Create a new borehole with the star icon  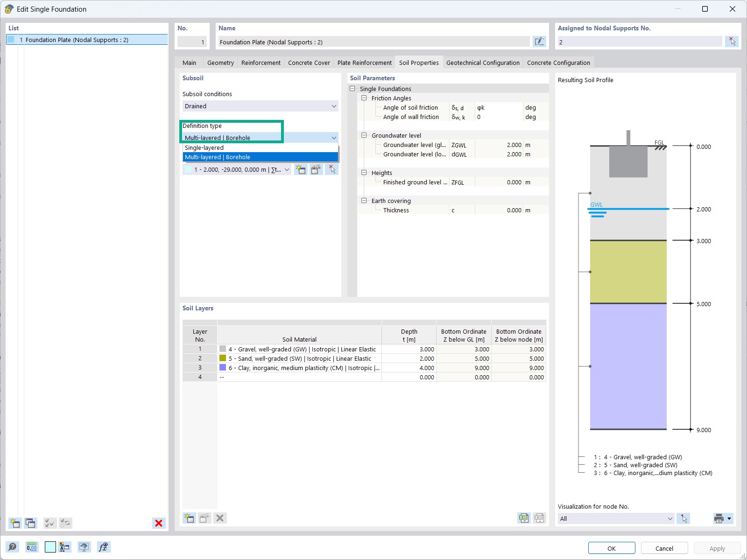point(301,169)
